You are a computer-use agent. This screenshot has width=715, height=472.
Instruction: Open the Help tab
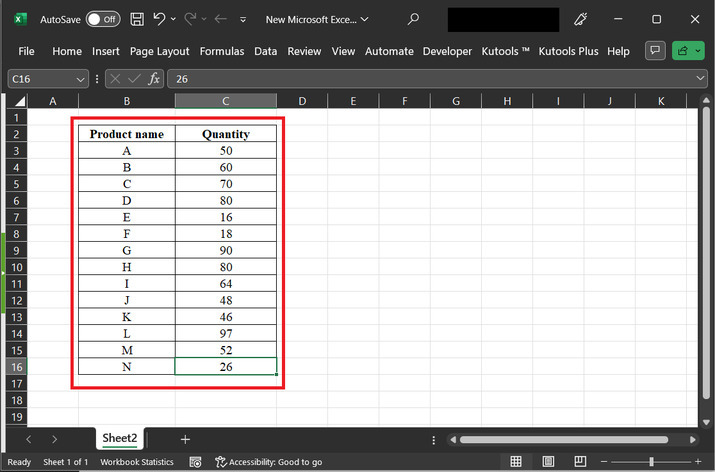click(618, 51)
